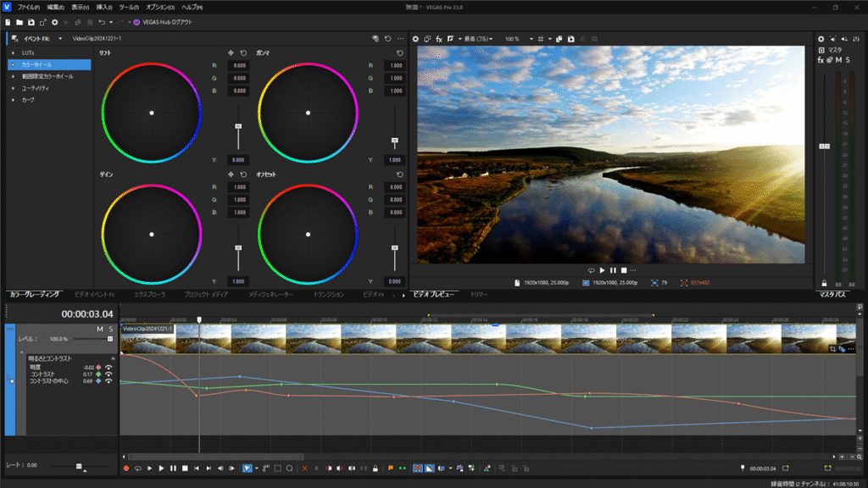The image size is (868, 488).
Task: Click the lock icon in timeline toolbar
Action: [376, 468]
